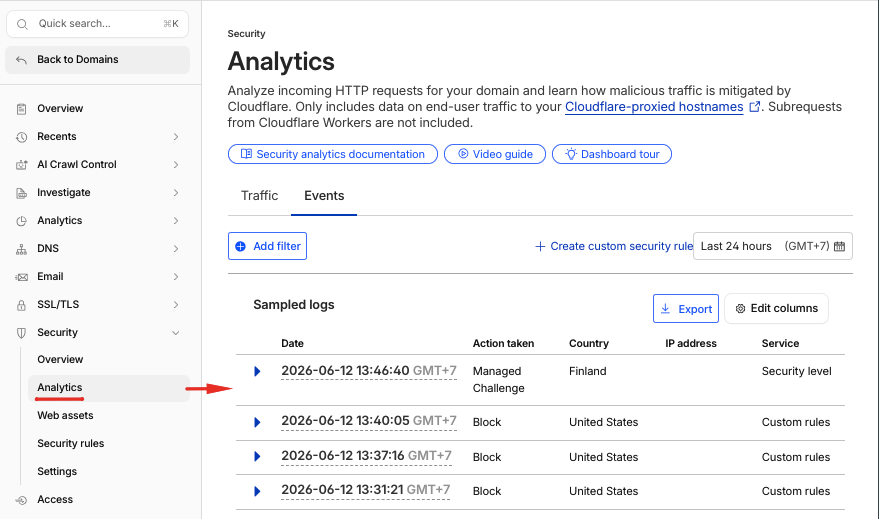879x519 pixels.
Task: Click the AI Crawl Control robot icon
Action: point(21,165)
